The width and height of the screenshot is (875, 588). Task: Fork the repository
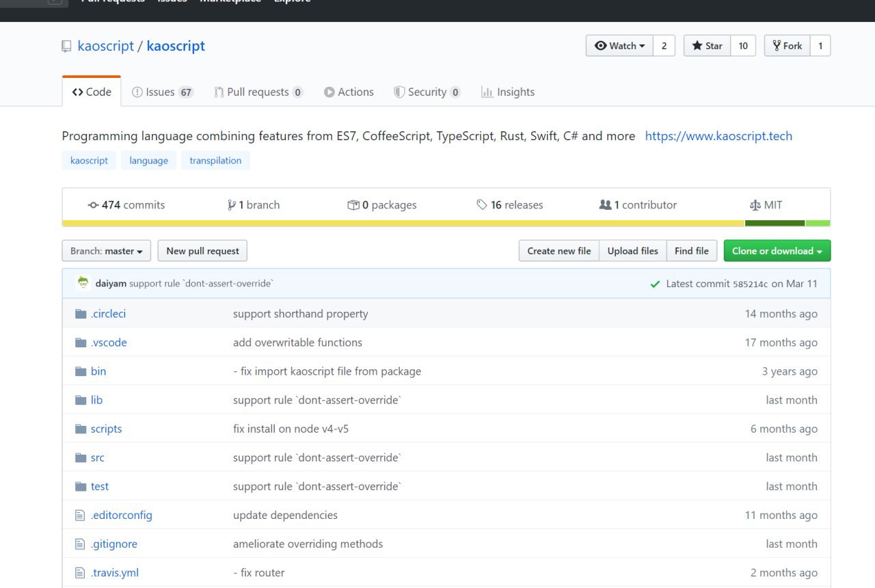point(787,46)
